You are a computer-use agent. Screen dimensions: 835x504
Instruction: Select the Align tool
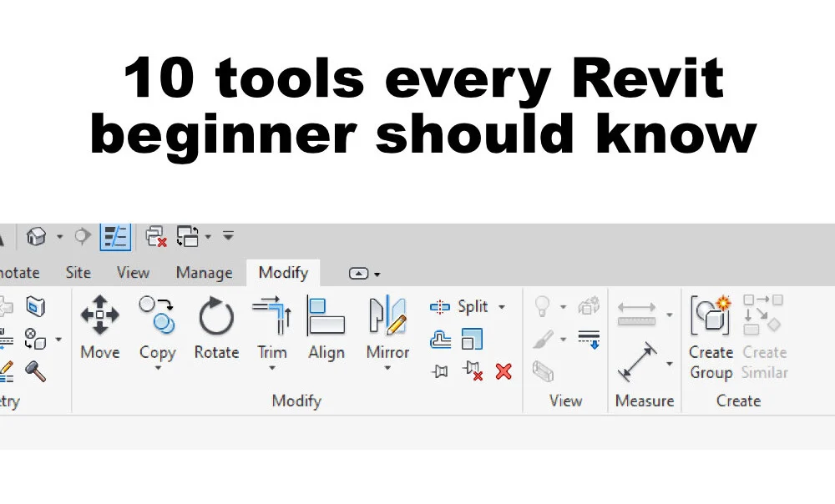(x=326, y=328)
